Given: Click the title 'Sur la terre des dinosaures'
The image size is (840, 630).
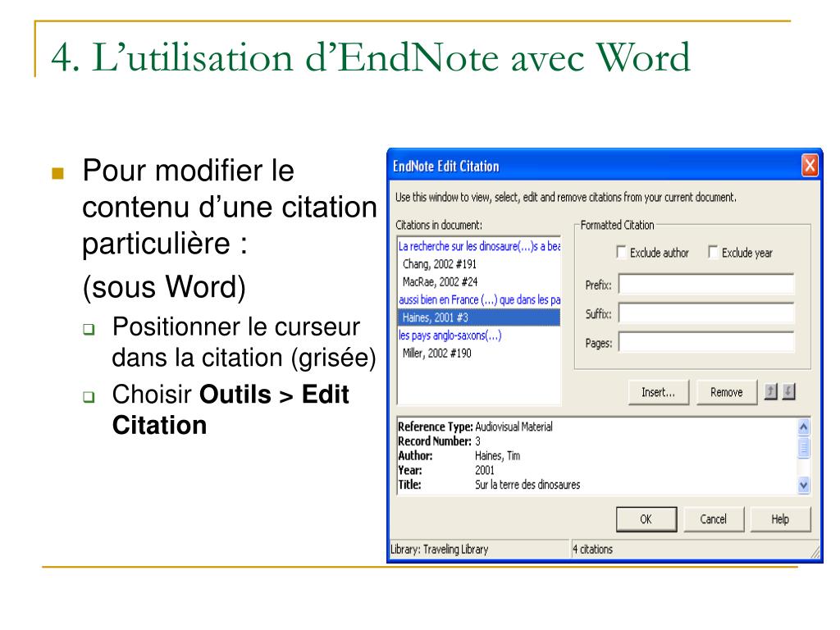Looking at the screenshot, I should (527, 485).
